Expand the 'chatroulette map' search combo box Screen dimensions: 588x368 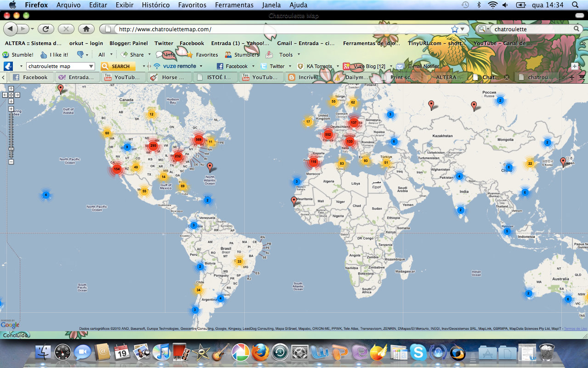[x=90, y=66]
